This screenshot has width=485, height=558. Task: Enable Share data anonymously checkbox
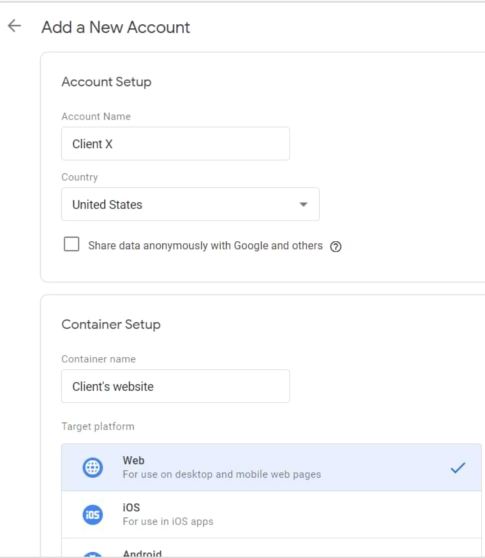point(72,244)
